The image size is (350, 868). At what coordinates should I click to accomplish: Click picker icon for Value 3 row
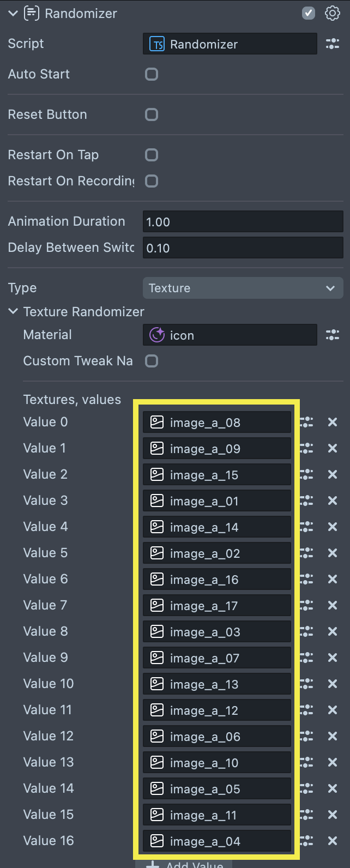tap(307, 501)
